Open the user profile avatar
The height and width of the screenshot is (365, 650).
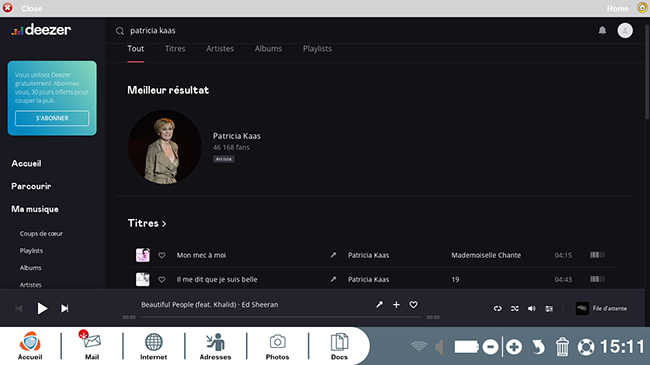[x=625, y=30]
